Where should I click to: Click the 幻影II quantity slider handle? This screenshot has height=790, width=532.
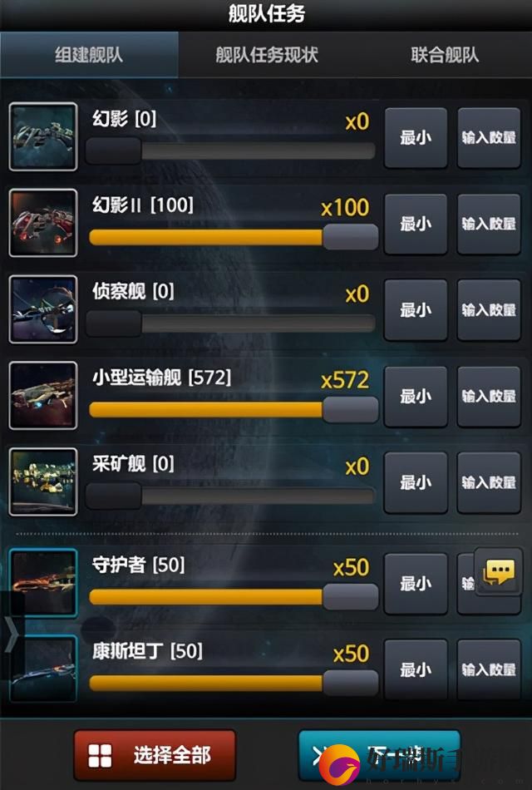coord(350,237)
